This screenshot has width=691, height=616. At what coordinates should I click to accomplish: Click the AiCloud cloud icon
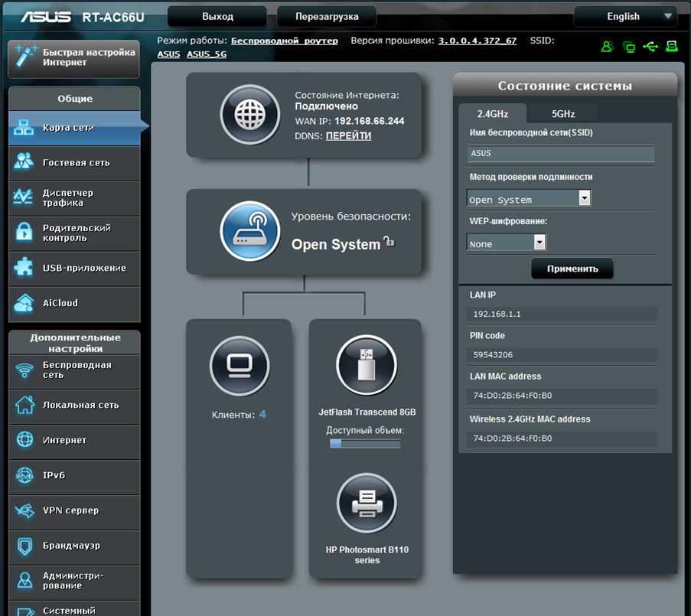[x=24, y=303]
